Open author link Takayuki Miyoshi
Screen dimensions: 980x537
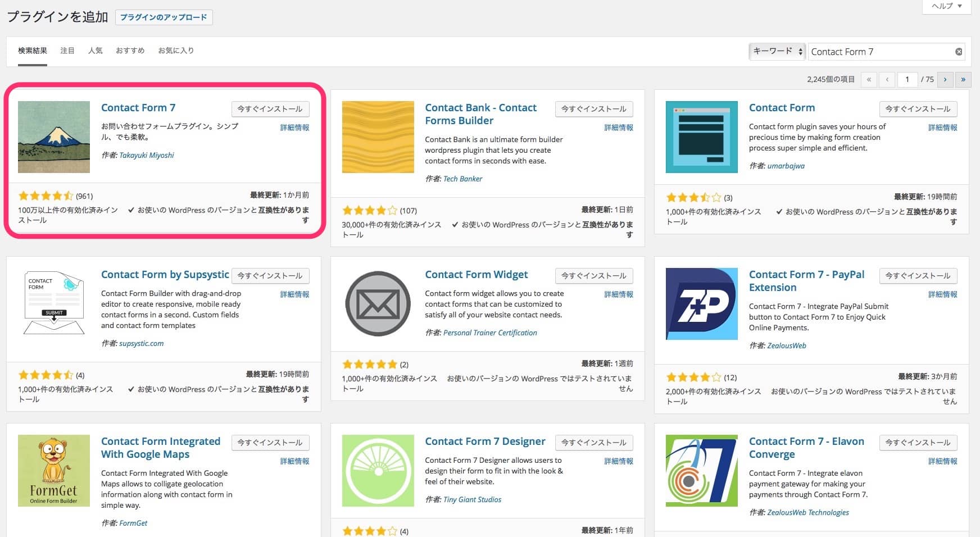(147, 155)
